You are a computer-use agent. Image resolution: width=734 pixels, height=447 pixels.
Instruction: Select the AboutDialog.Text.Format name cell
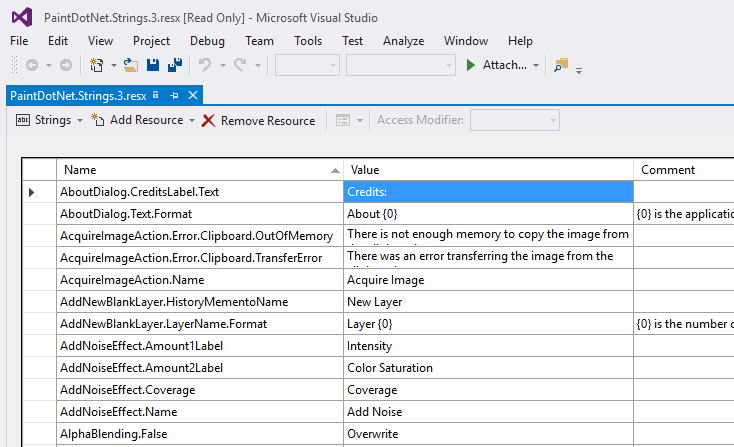click(200, 214)
